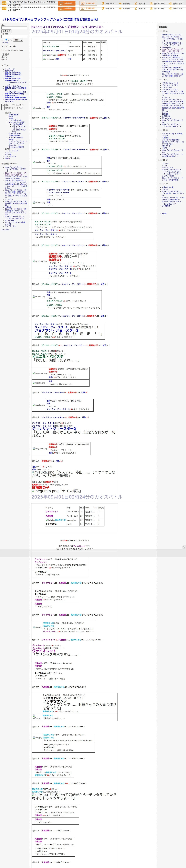The height and width of the screenshot is (868, 186).
Task: Open なりきりバトラー link
Action: 15,134
